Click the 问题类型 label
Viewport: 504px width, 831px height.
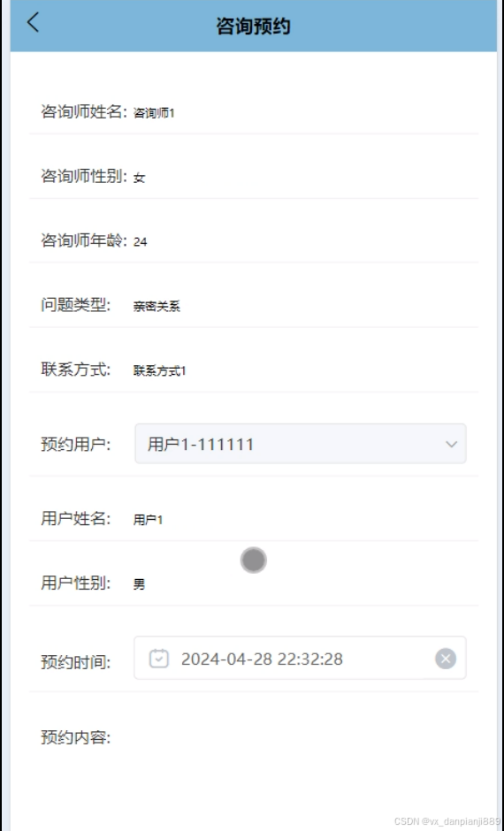(76, 305)
